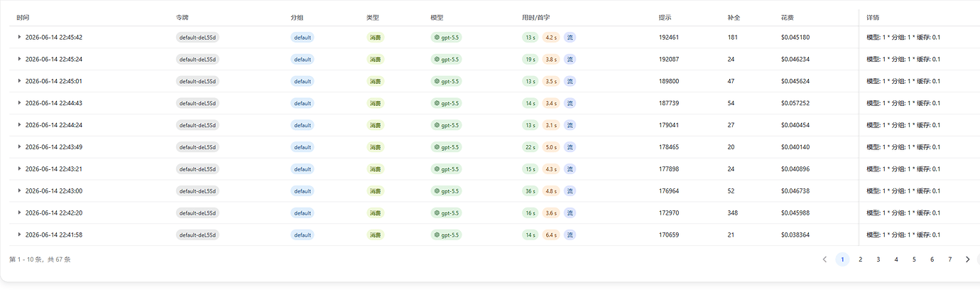Click gpt-5.5 model icon in 22:43:00 row

click(437, 191)
